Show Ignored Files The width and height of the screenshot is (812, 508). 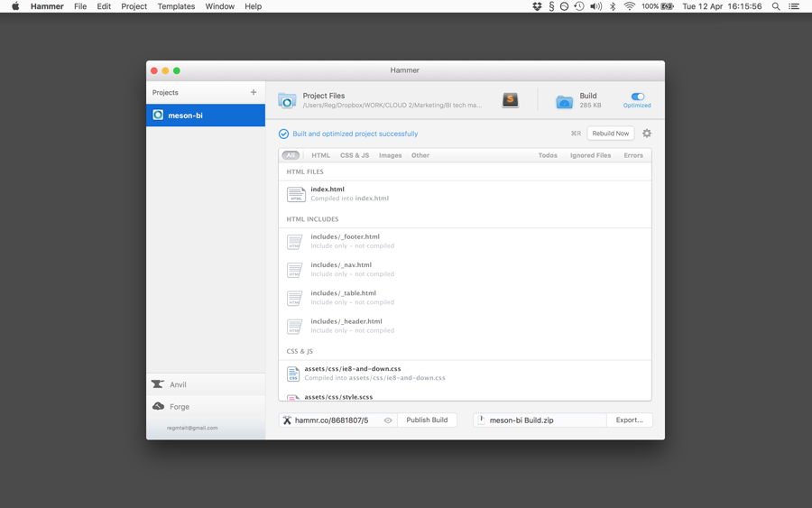coord(590,155)
